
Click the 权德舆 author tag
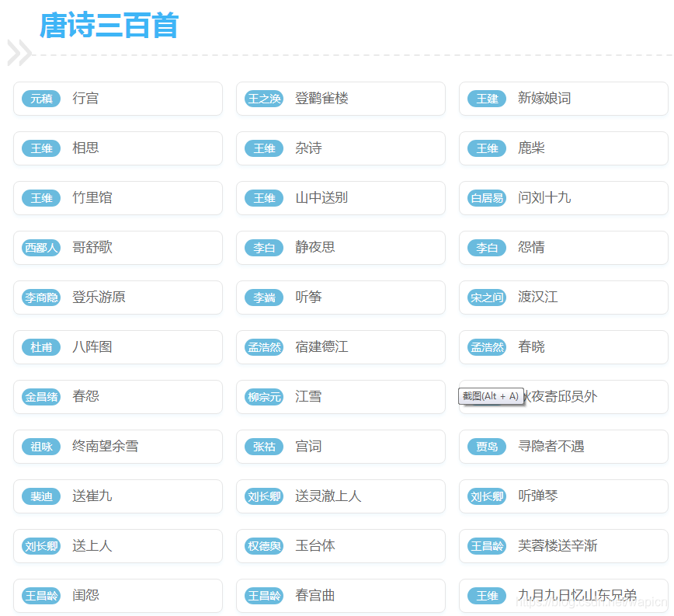[x=264, y=546]
